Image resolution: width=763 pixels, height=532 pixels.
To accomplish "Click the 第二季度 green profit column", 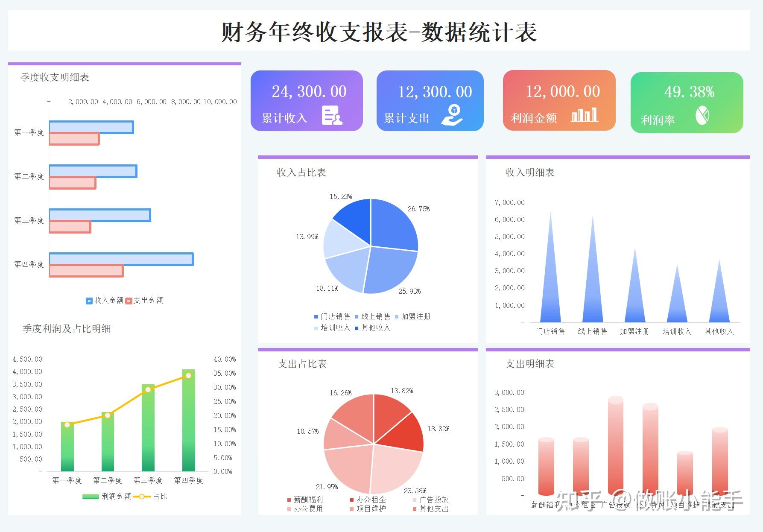I will click(x=108, y=441).
